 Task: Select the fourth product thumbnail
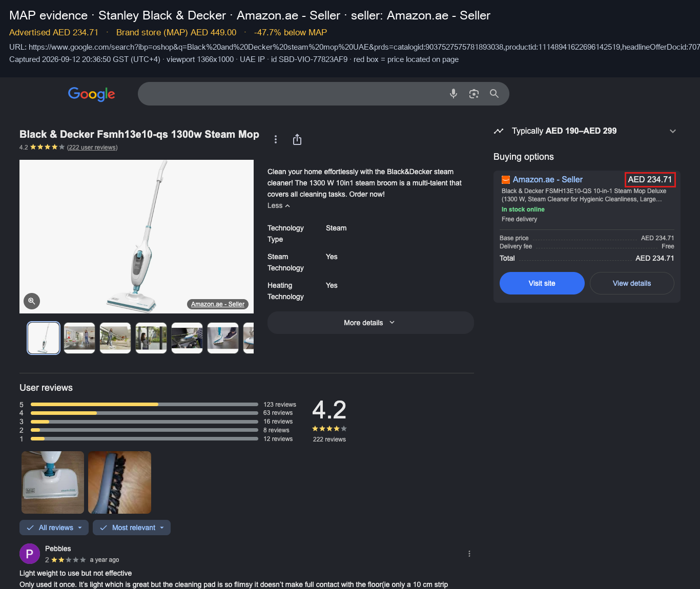(x=151, y=338)
